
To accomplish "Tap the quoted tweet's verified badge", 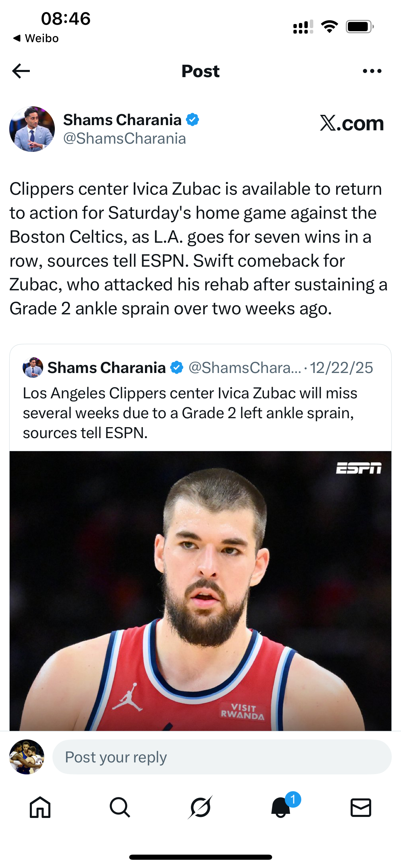I will tap(177, 367).
